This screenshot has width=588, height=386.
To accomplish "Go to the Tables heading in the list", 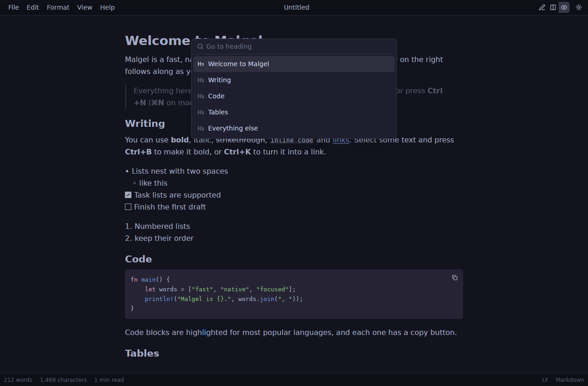I will (294, 112).
